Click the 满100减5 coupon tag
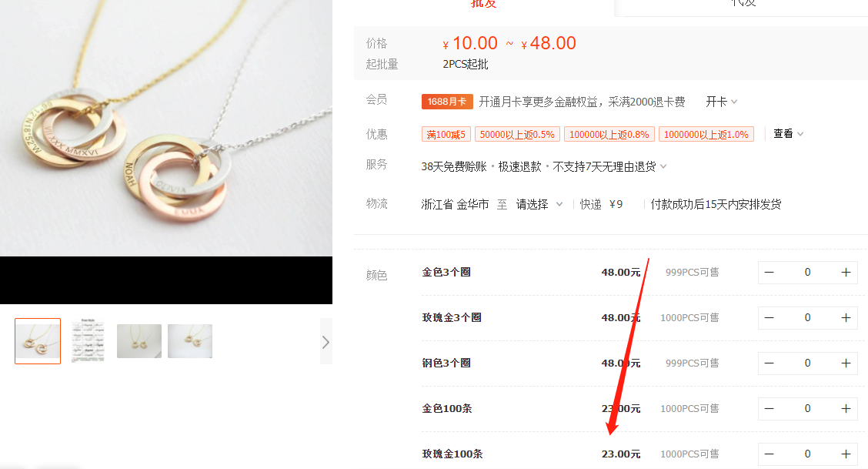This screenshot has width=868, height=469. pyautogui.click(x=446, y=135)
